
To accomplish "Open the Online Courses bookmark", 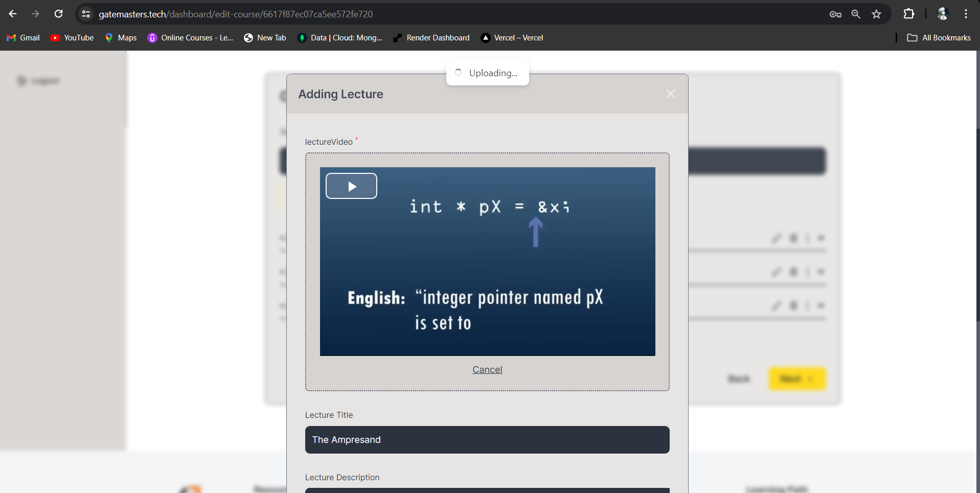I will (x=190, y=37).
